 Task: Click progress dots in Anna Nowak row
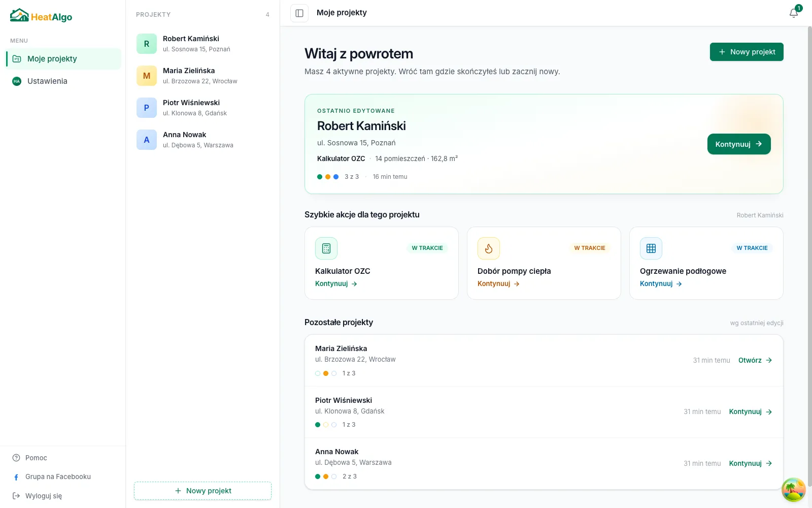[326, 477]
